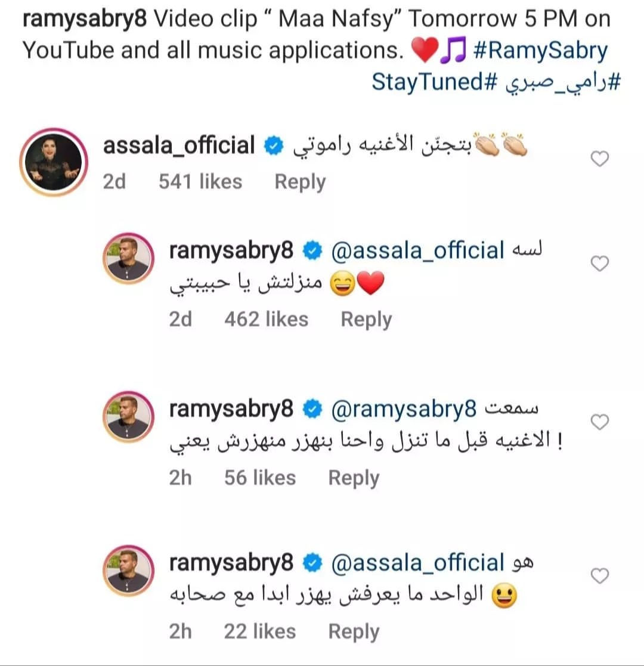The width and height of the screenshot is (644, 666).
Task: Click the red heart emoji in the caption
Action: [424, 50]
